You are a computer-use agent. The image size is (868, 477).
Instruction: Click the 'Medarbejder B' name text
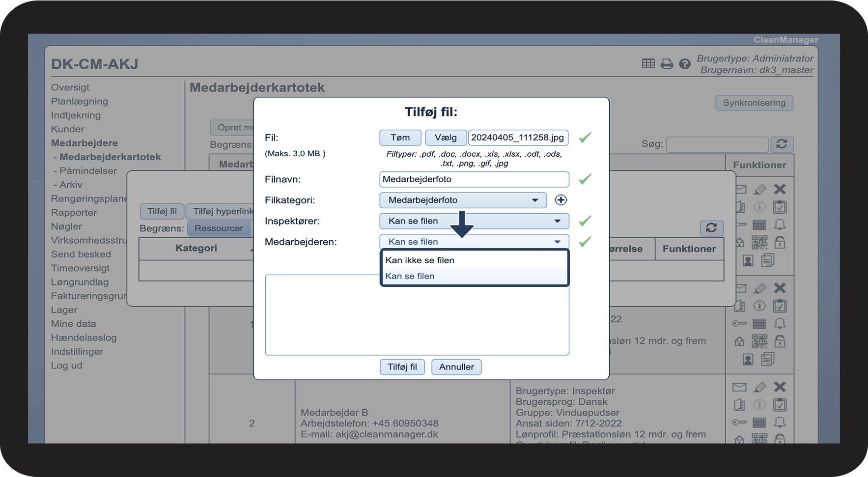[x=334, y=413]
